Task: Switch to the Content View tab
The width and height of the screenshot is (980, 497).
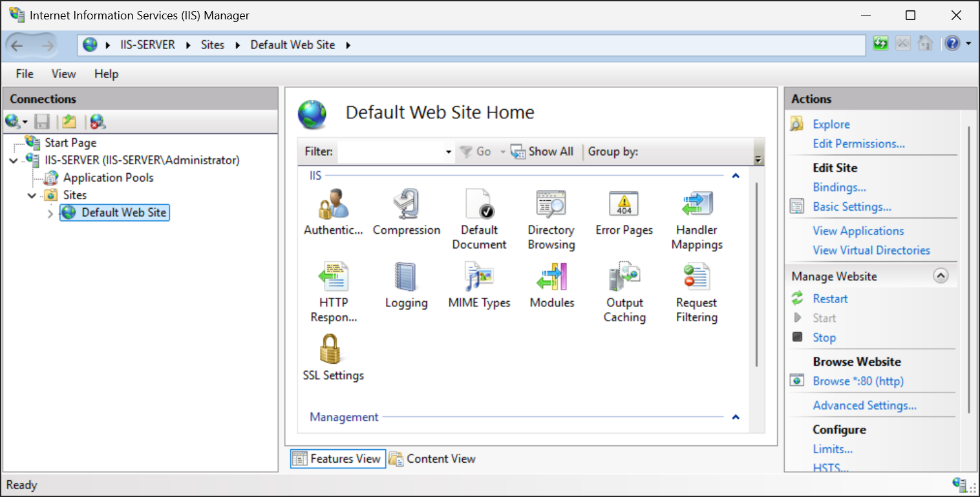Action: 432,459
